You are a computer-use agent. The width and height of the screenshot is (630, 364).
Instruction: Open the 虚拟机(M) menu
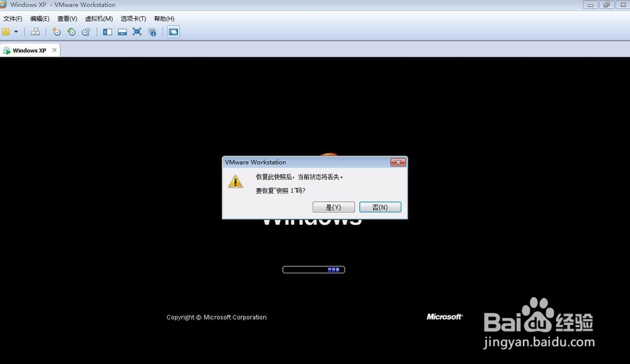coord(99,19)
